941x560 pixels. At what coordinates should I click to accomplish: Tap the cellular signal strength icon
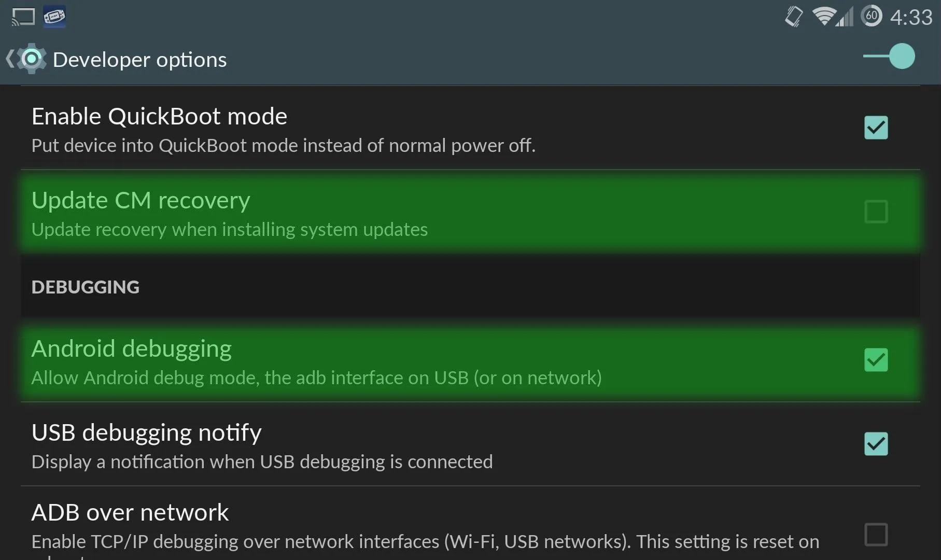click(845, 17)
